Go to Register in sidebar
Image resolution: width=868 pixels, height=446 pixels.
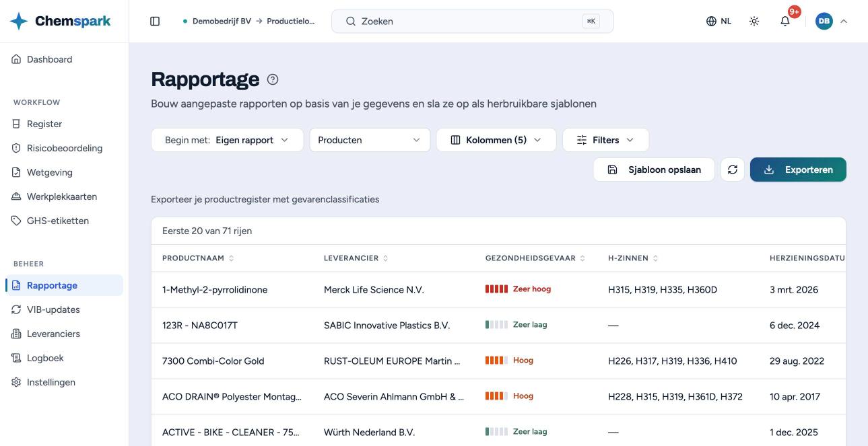tap(64, 124)
